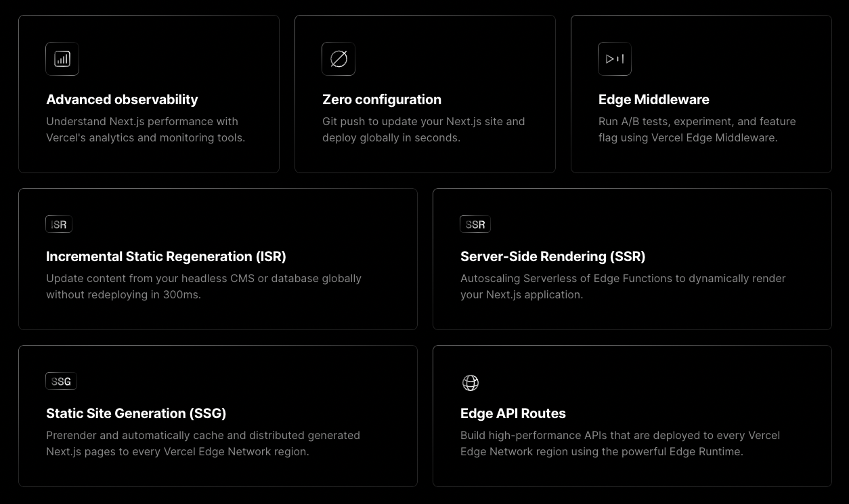Open the Server-Side Rendering (SSR) card
Viewport: 849px width, 504px height.
[x=632, y=259]
